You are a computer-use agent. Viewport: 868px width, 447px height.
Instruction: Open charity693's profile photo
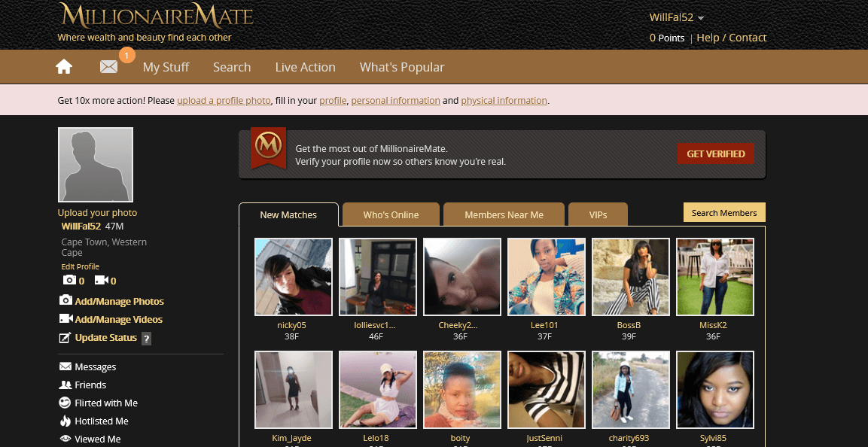[x=631, y=390]
